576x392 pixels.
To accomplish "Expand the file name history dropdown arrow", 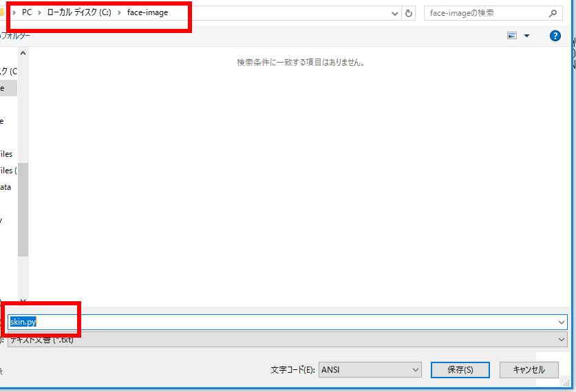I will tap(562, 322).
